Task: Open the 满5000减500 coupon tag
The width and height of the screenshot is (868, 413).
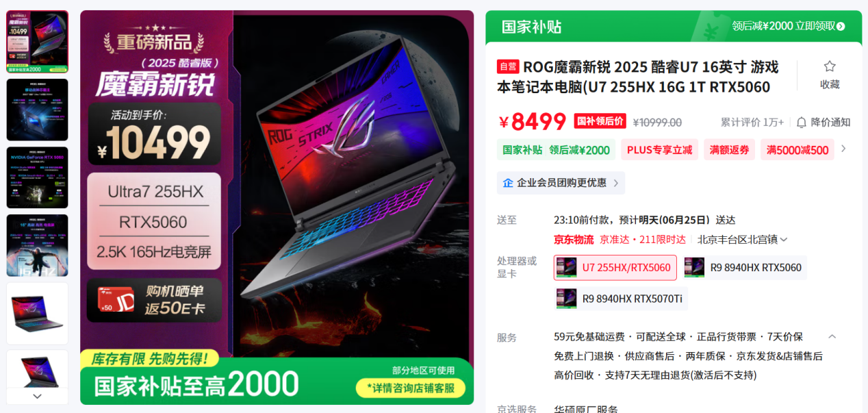Action: [x=797, y=150]
